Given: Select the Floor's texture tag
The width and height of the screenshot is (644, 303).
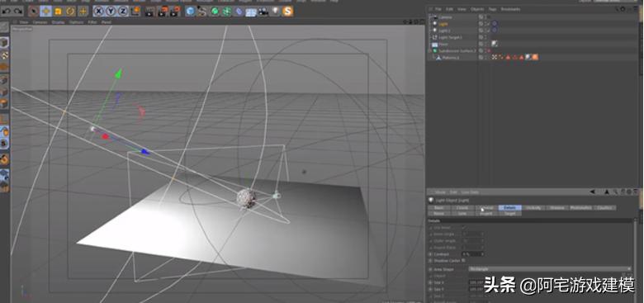Looking at the screenshot, I should click(495, 44).
